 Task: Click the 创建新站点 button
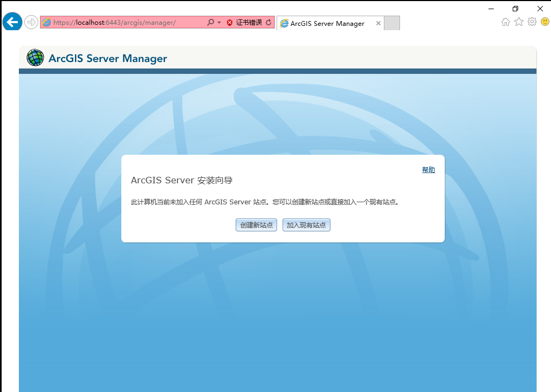(256, 225)
